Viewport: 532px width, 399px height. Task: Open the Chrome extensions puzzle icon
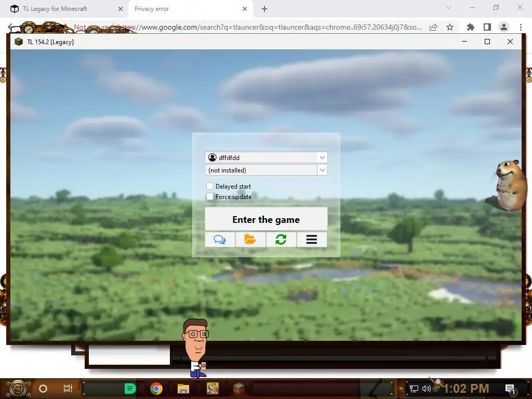(x=470, y=27)
